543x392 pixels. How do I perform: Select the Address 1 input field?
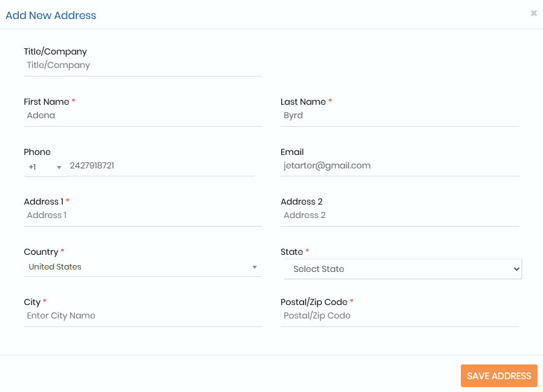tap(143, 215)
